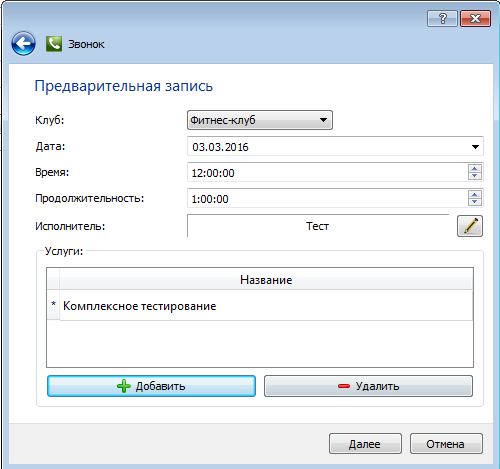Click the Удалить button with red minus
The height and width of the screenshot is (469, 500).
pyautogui.click(x=368, y=386)
